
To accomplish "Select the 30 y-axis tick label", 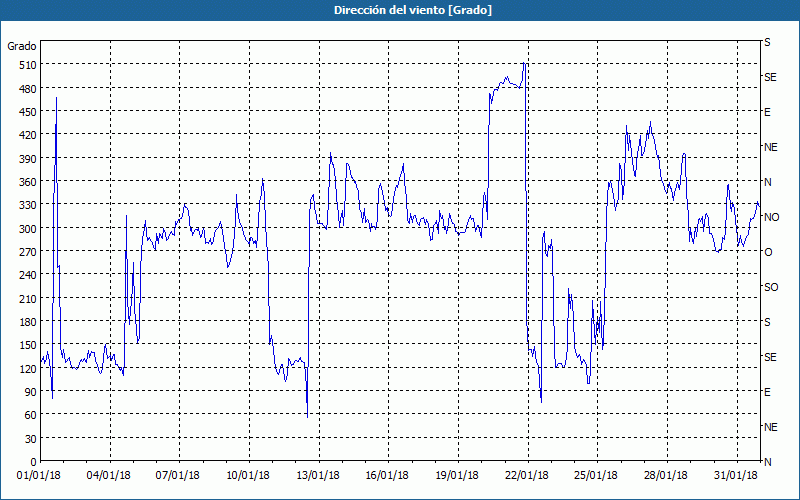I will coord(31,439).
